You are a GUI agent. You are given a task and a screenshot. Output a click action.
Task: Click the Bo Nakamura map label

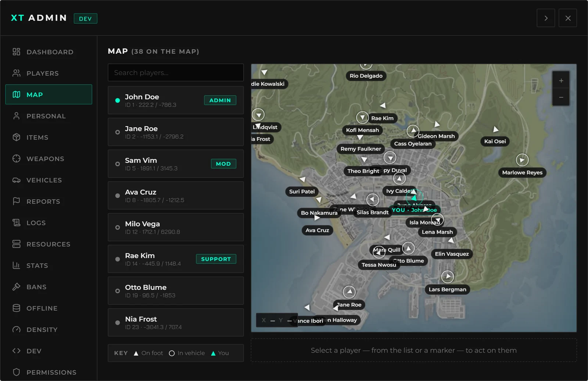[319, 213]
